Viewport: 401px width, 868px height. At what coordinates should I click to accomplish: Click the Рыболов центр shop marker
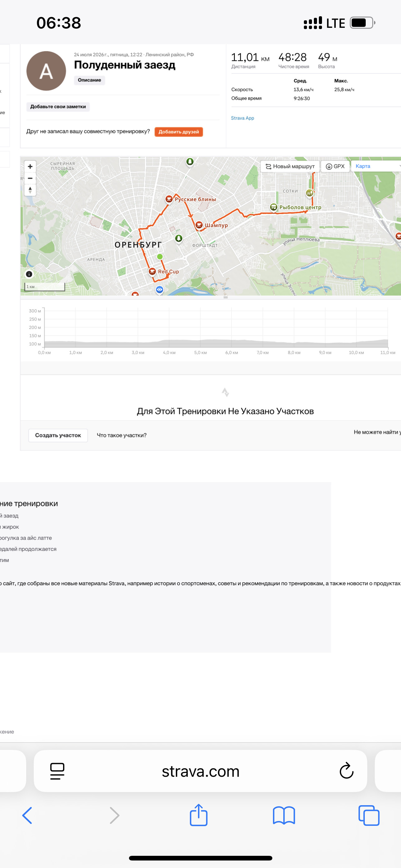[x=274, y=207]
